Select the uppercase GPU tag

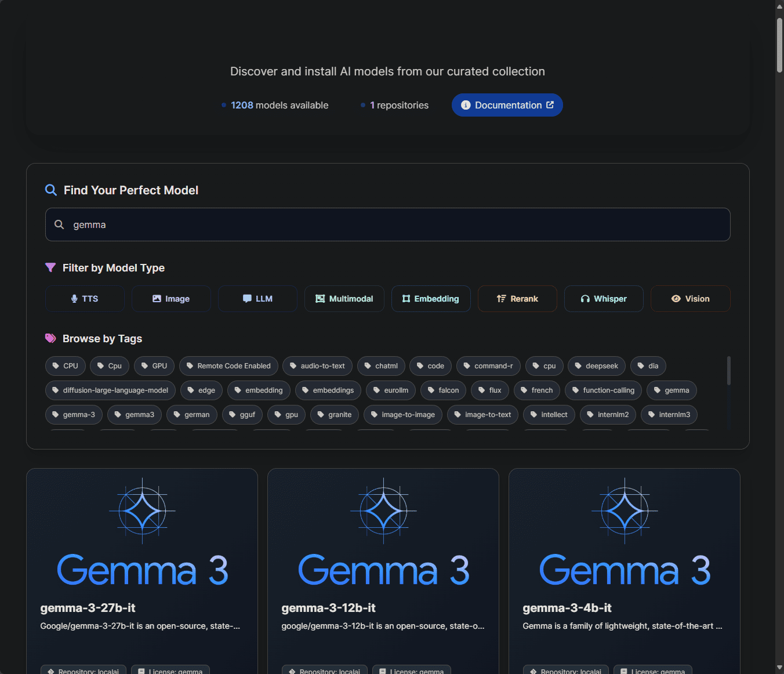tap(154, 366)
